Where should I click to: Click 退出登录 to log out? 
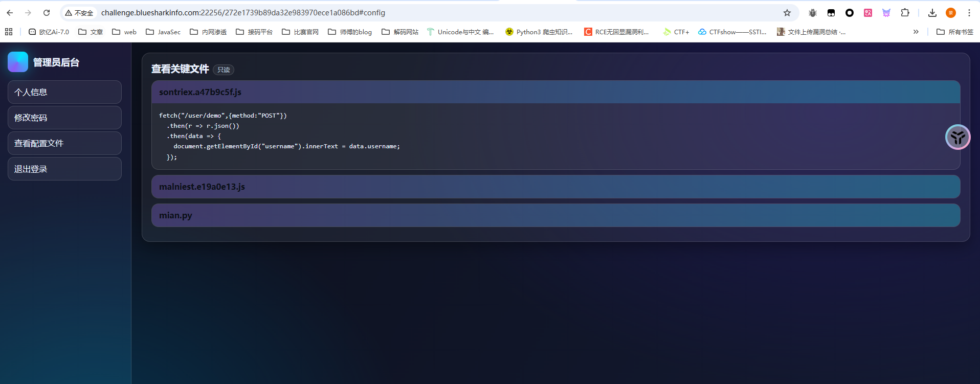tap(64, 169)
